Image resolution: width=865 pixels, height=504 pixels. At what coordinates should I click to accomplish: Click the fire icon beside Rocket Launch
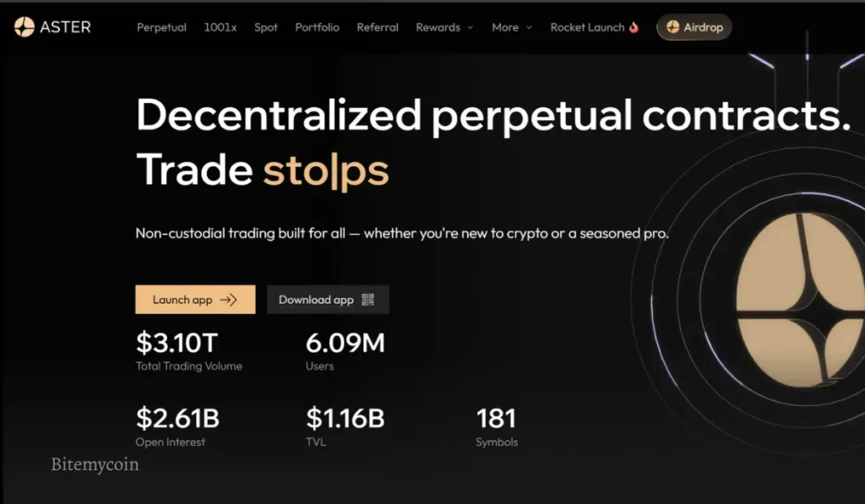point(634,27)
